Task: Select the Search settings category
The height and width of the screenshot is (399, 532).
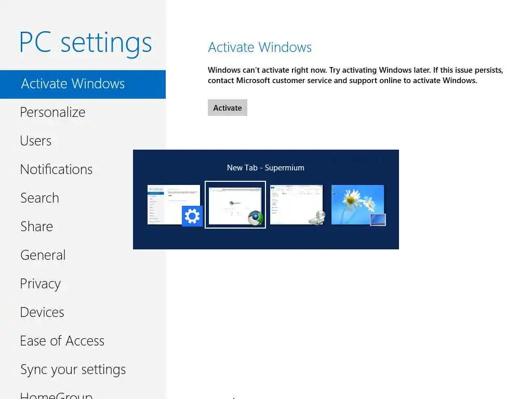Action: pos(39,198)
